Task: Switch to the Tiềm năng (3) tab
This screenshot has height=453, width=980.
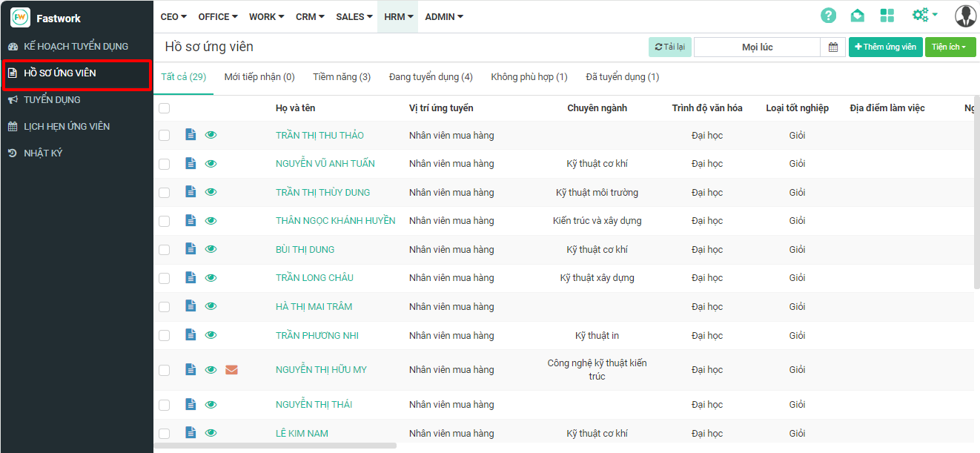Action: coord(342,77)
